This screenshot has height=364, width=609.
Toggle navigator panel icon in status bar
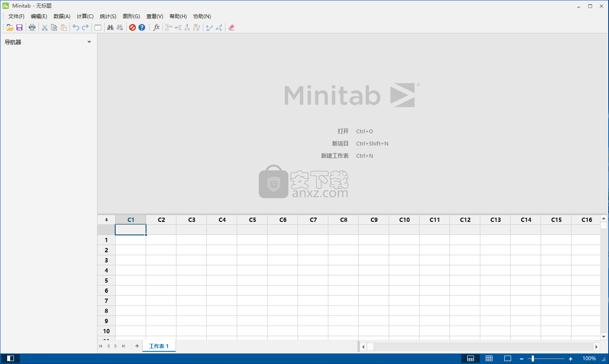[x=11, y=359]
